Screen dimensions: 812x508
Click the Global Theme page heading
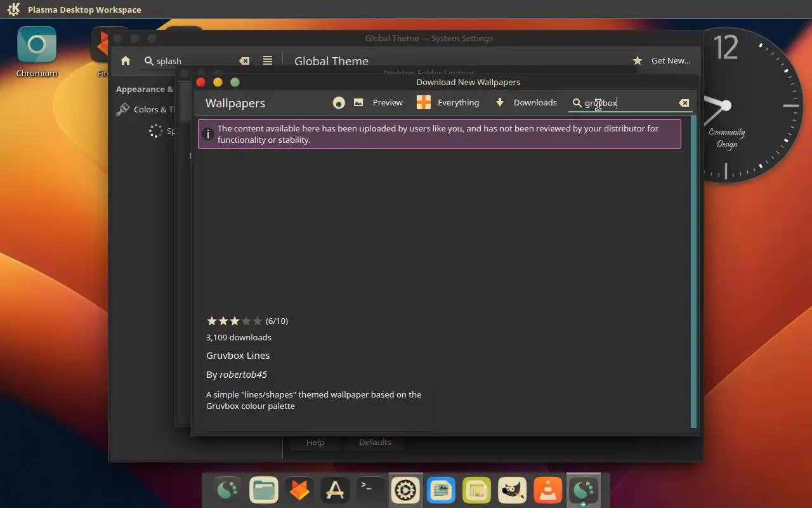point(331,62)
